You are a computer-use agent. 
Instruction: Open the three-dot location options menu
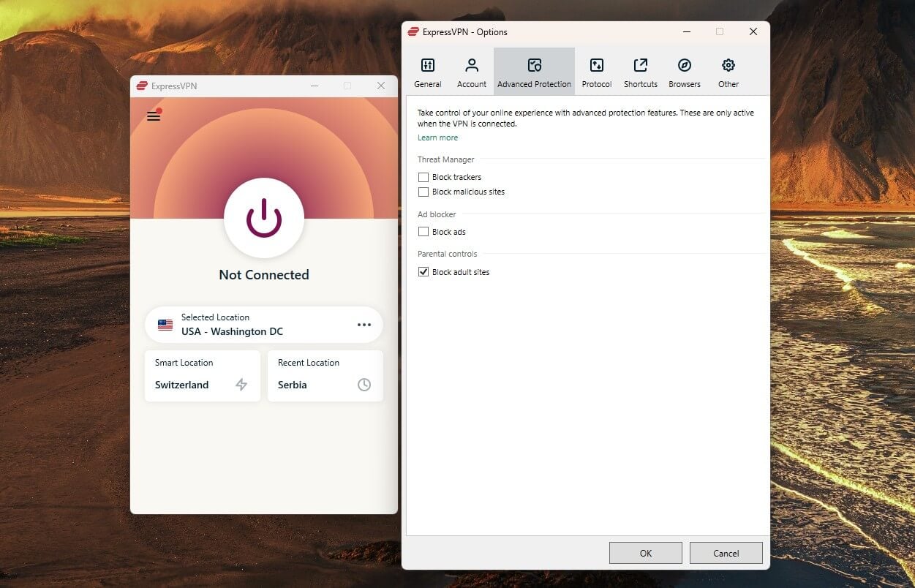pyautogui.click(x=364, y=325)
